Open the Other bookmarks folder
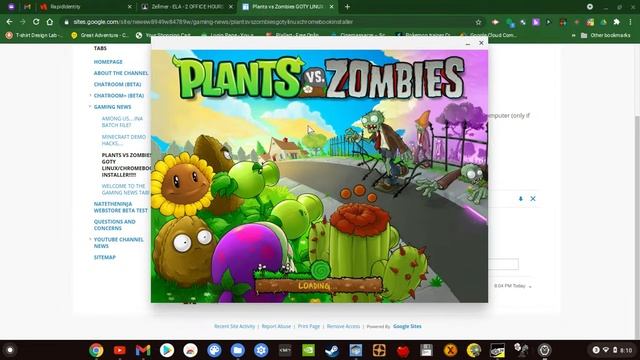 [605, 36]
